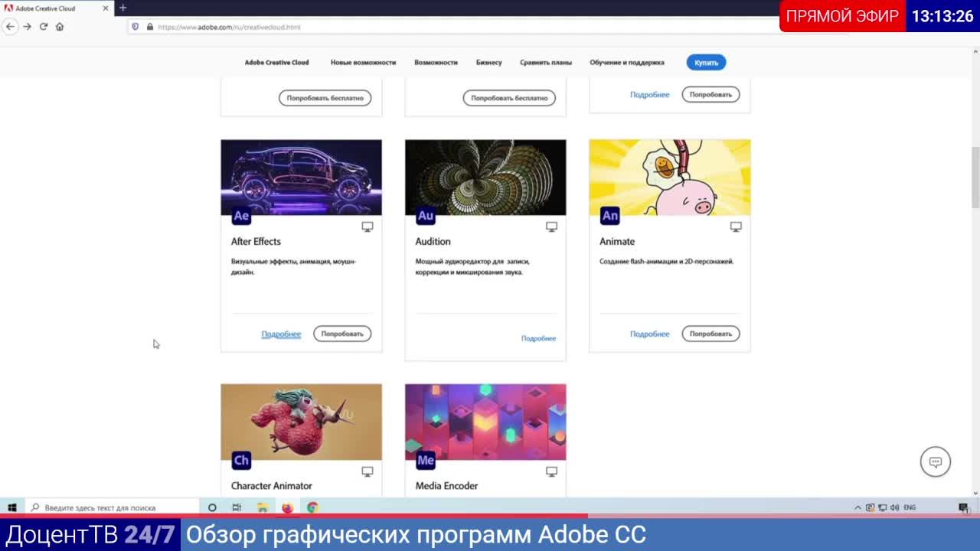Open the notification center icon

(x=963, y=507)
